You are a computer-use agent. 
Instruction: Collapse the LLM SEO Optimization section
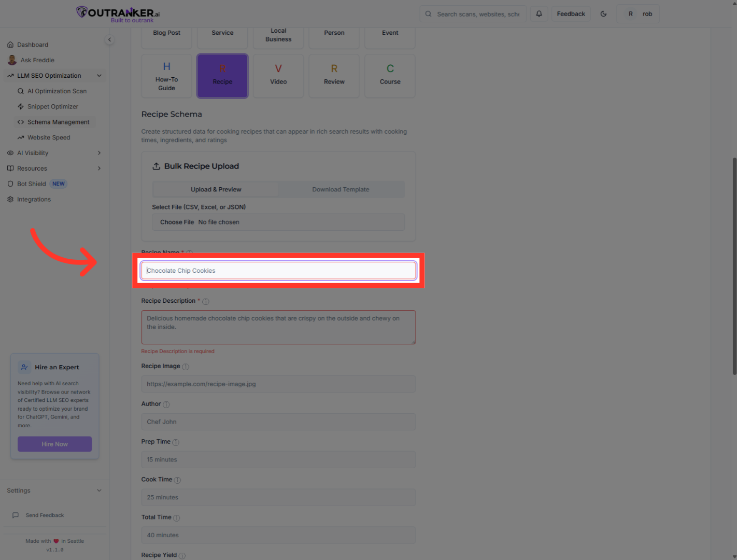[99, 76]
